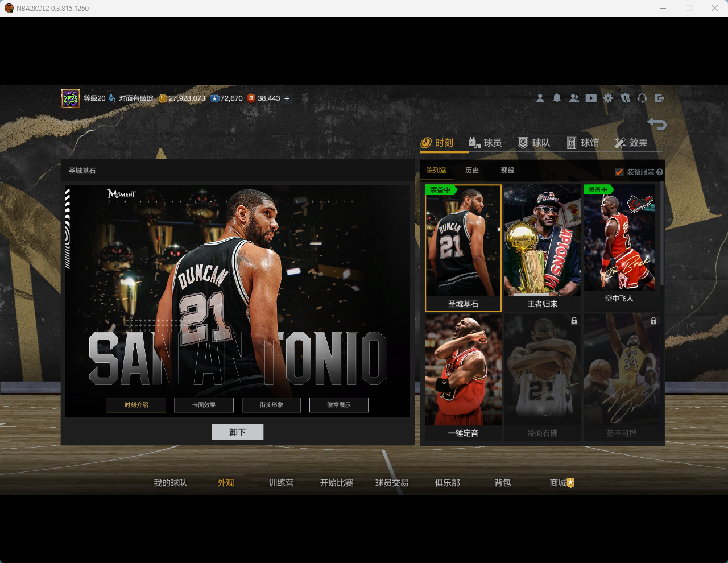Click the plus icon to add currency
Image resolution: width=728 pixels, height=563 pixels.
coord(287,98)
